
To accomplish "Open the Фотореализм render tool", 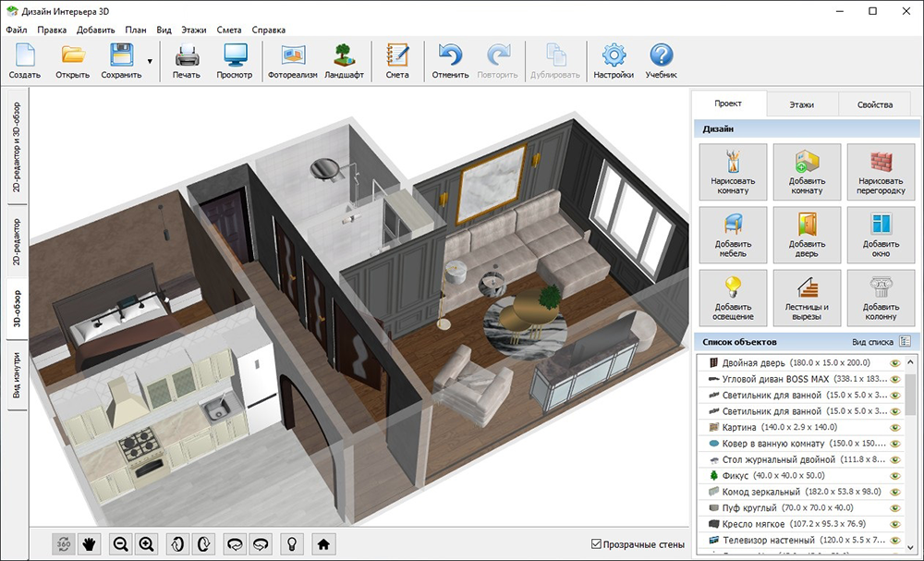I will (292, 61).
